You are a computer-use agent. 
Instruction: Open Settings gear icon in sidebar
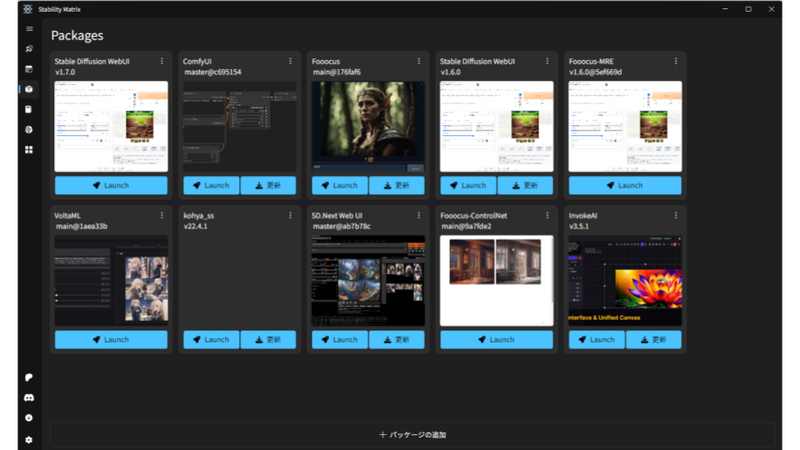click(x=29, y=440)
